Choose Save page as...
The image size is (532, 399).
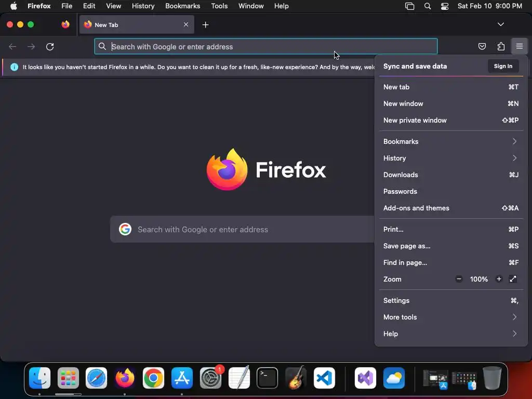451,246
